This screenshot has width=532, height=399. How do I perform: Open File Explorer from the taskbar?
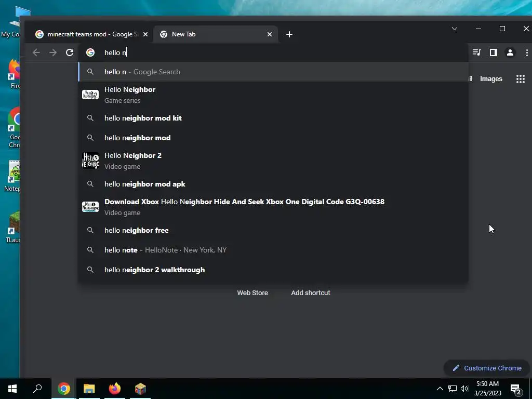point(89,389)
